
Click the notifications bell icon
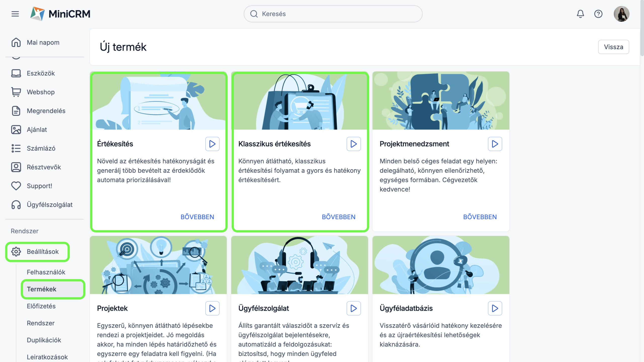pyautogui.click(x=580, y=14)
